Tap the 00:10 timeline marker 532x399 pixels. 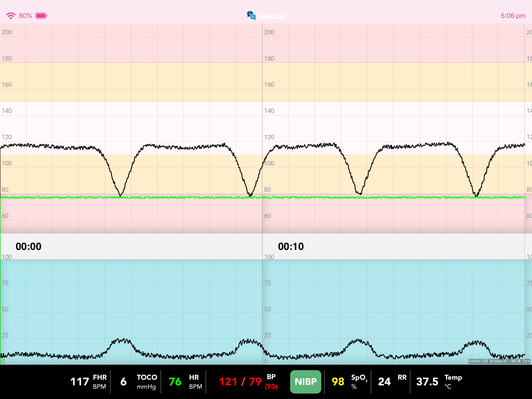[291, 246]
